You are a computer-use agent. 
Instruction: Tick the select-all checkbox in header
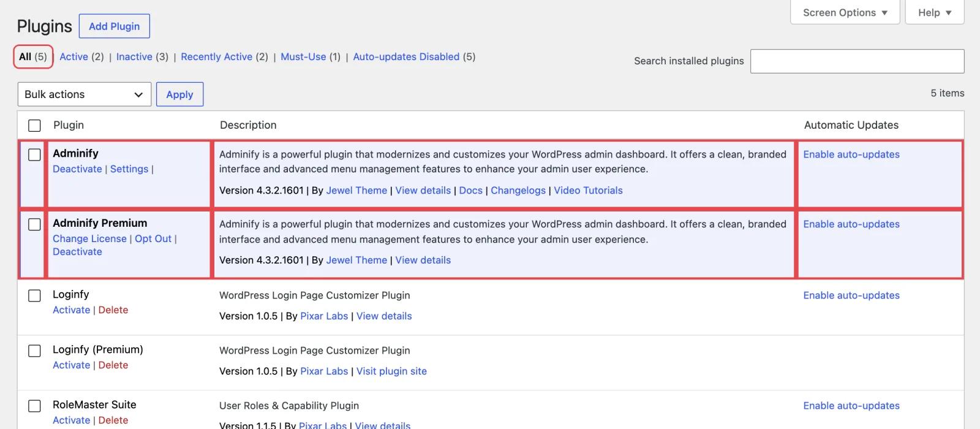click(x=35, y=126)
